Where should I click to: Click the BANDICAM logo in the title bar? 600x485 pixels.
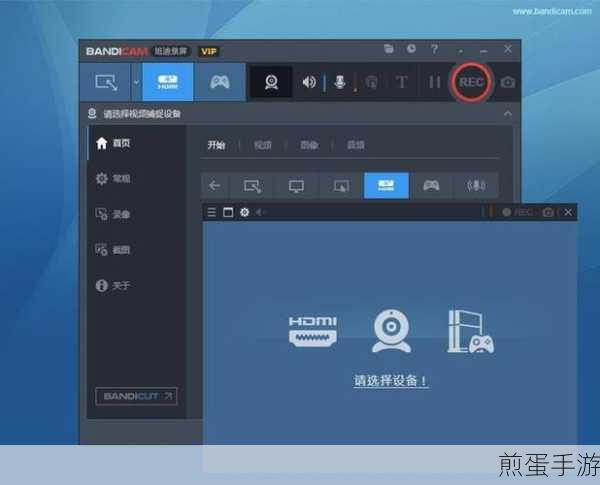(x=117, y=51)
